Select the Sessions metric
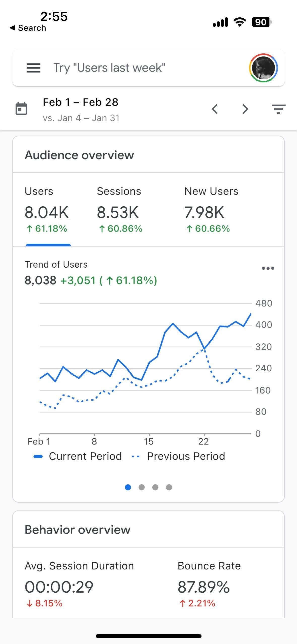This screenshot has height=644, width=297. tap(119, 212)
